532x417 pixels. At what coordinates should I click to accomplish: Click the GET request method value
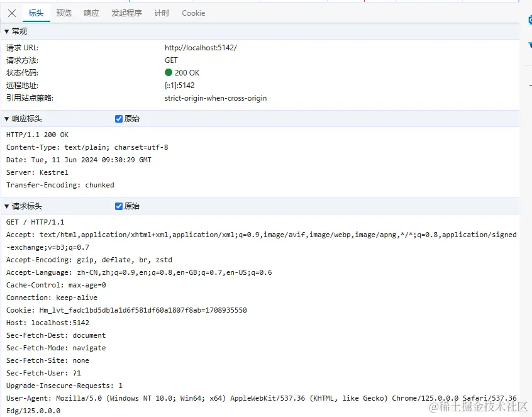171,60
